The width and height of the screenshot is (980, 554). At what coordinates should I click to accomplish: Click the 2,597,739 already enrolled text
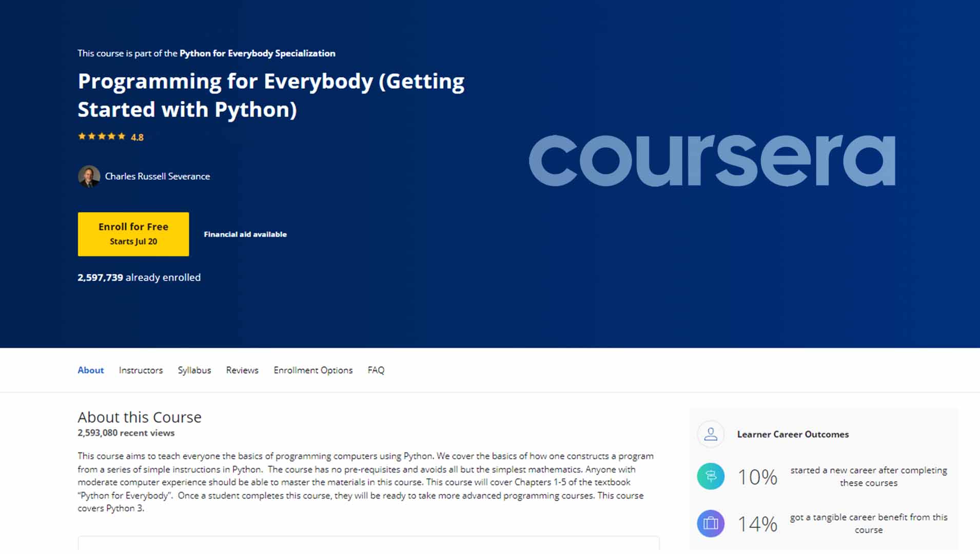coord(139,278)
